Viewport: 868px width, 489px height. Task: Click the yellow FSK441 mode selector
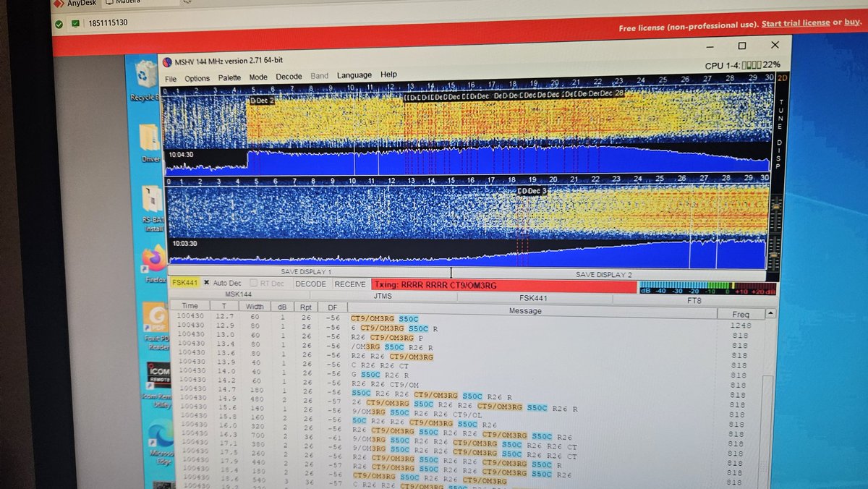183,283
